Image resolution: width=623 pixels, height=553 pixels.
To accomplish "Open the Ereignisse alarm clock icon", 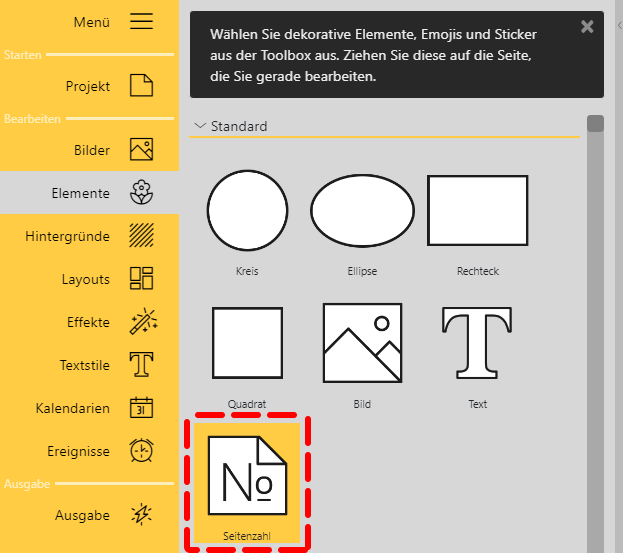I will click(x=141, y=451).
